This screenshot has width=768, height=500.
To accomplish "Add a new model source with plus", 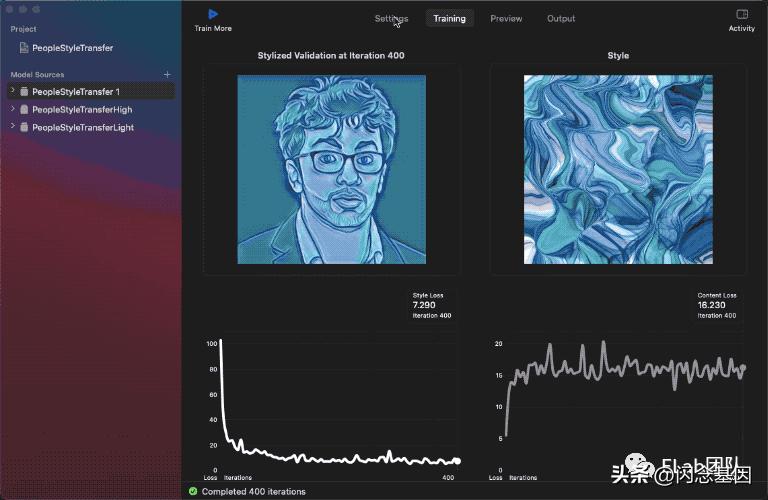I will pos(167,74).
